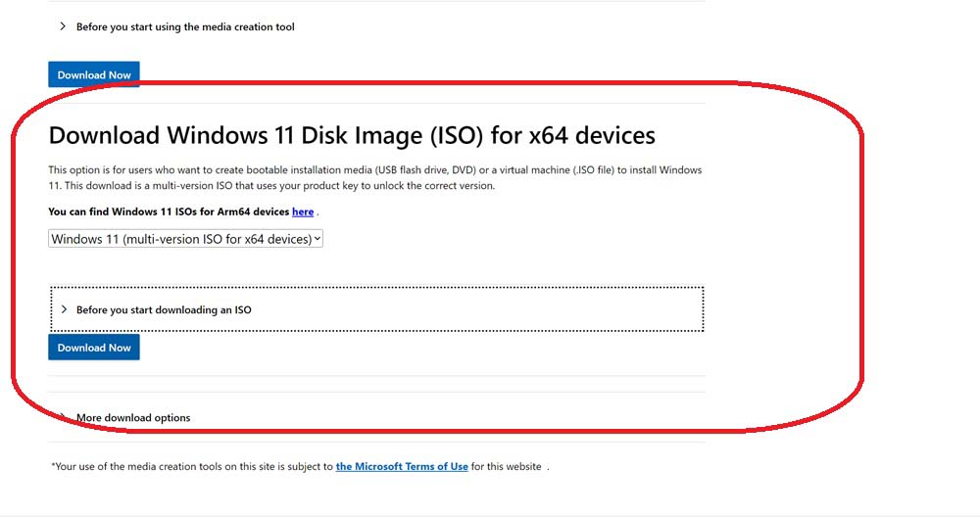The width and height of the screenshot is (980, 517).
Task: Click the bold "You can find Windows 11 ISOs" text
Action: click(169, 211)
